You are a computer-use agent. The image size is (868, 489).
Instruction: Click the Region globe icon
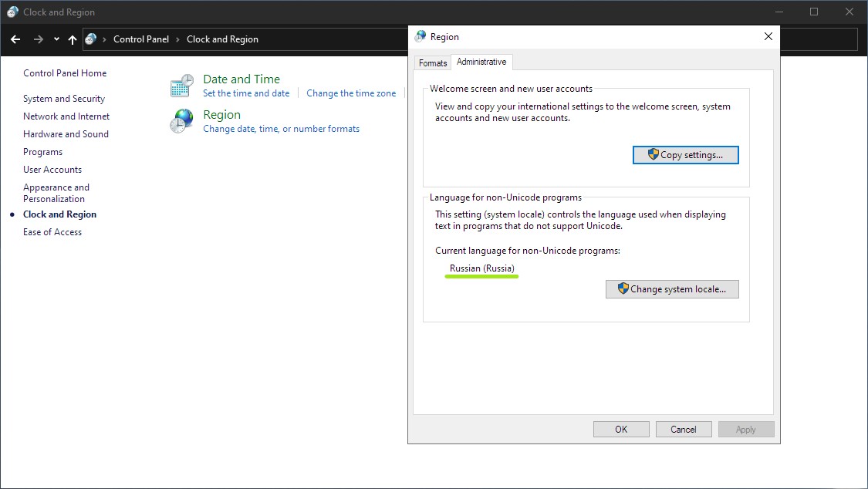click(x=182, y=121)
